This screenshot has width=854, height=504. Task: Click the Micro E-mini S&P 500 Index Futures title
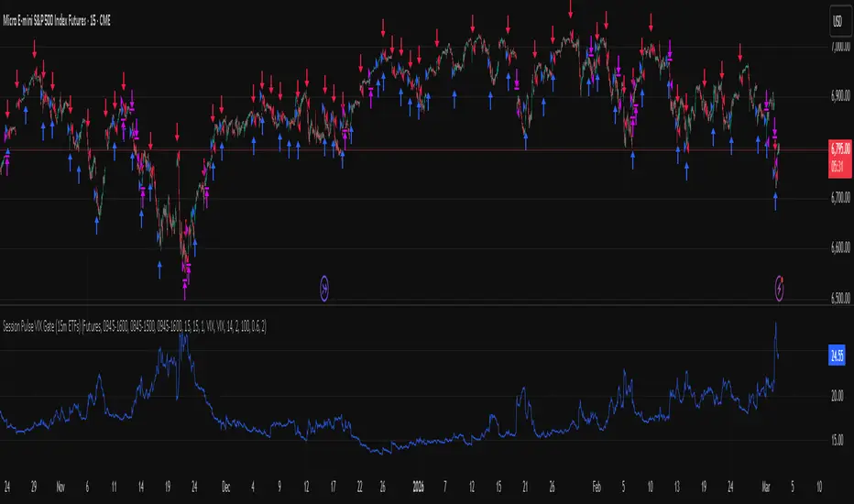tap(57, 21)
